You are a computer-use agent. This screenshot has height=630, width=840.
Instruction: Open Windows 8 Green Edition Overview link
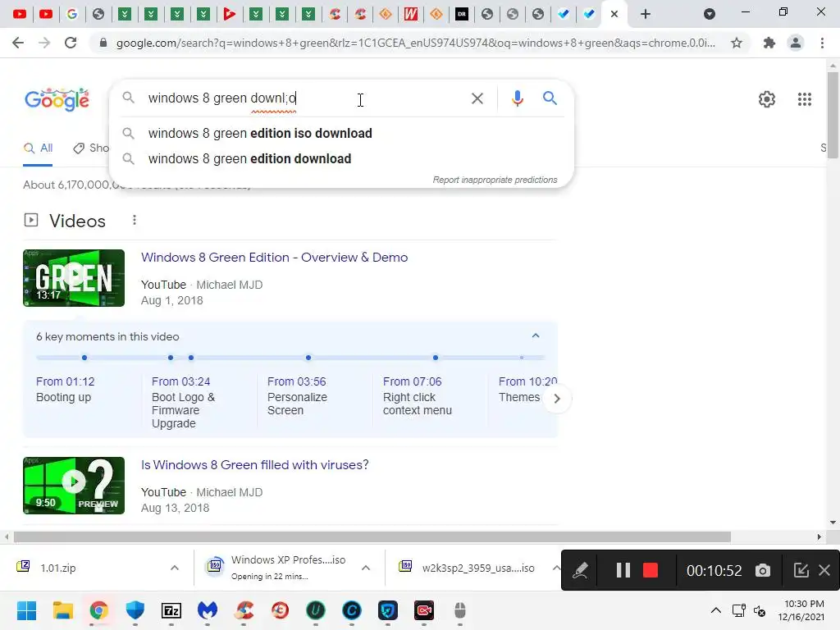[274, 257]
